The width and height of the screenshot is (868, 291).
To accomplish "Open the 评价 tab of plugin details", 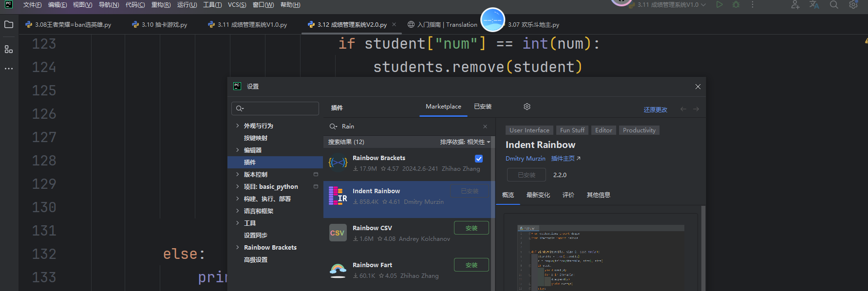I will pyautogui.click(x=568, y=195).
